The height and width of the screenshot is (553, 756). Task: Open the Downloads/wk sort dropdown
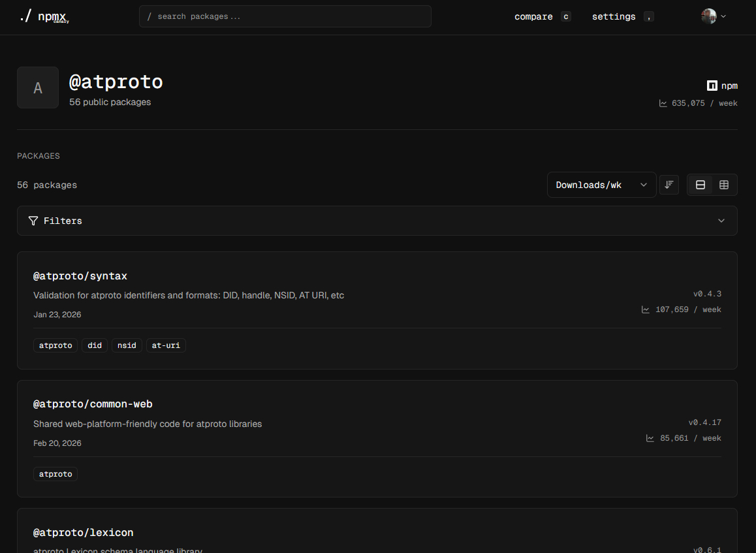pyautogui.click(x=601, y=185)
